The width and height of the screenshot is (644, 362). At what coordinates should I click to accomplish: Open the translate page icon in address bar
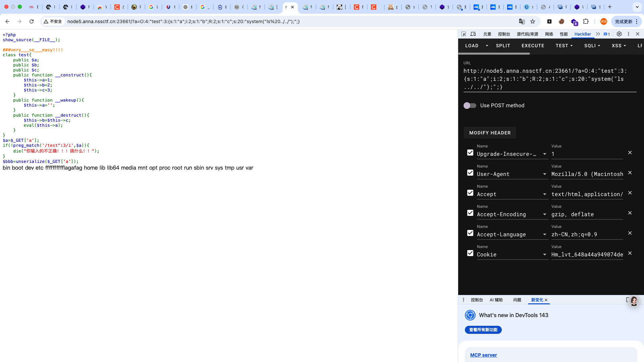[x=522, y=21]
